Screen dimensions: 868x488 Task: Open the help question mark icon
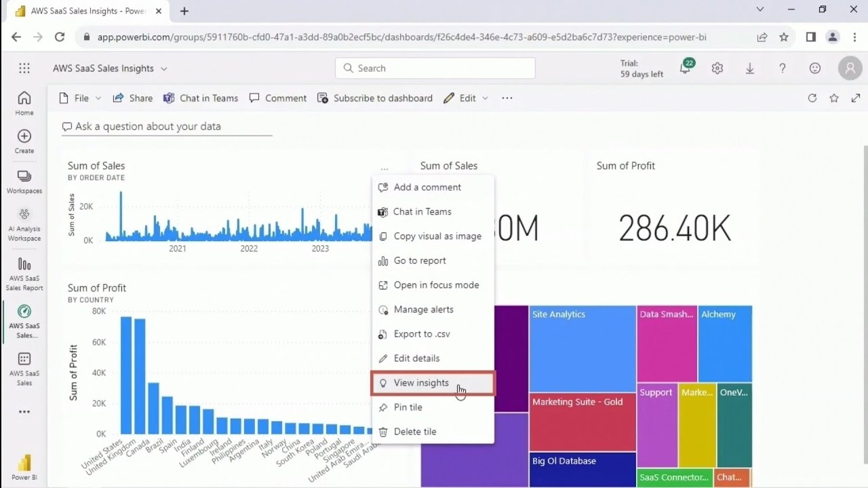(x=783, y=68)
